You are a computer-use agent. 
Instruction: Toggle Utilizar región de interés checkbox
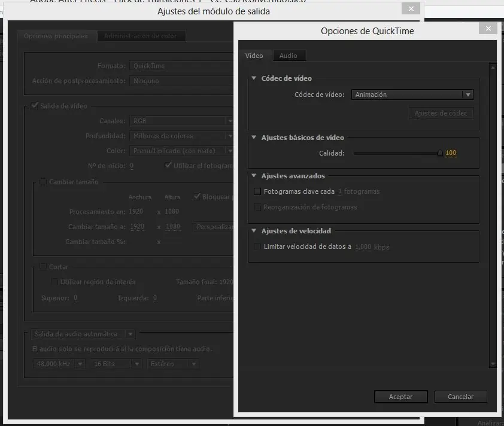pyautogui.click(x=54, y=282)
